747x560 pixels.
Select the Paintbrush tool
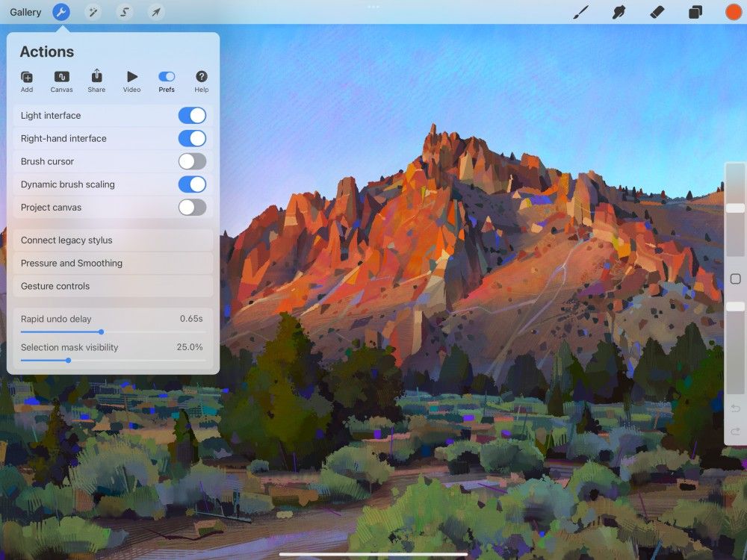coord(581,12)
